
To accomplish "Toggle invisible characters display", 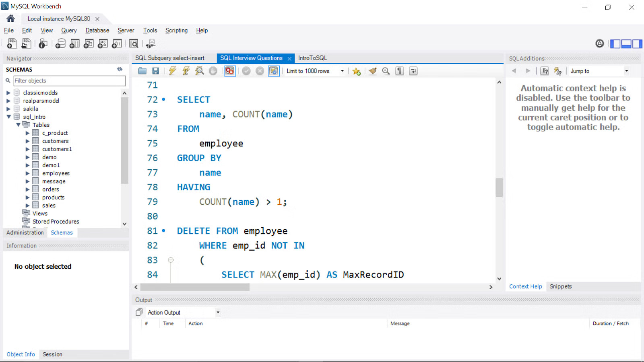I will click(400, 71).
